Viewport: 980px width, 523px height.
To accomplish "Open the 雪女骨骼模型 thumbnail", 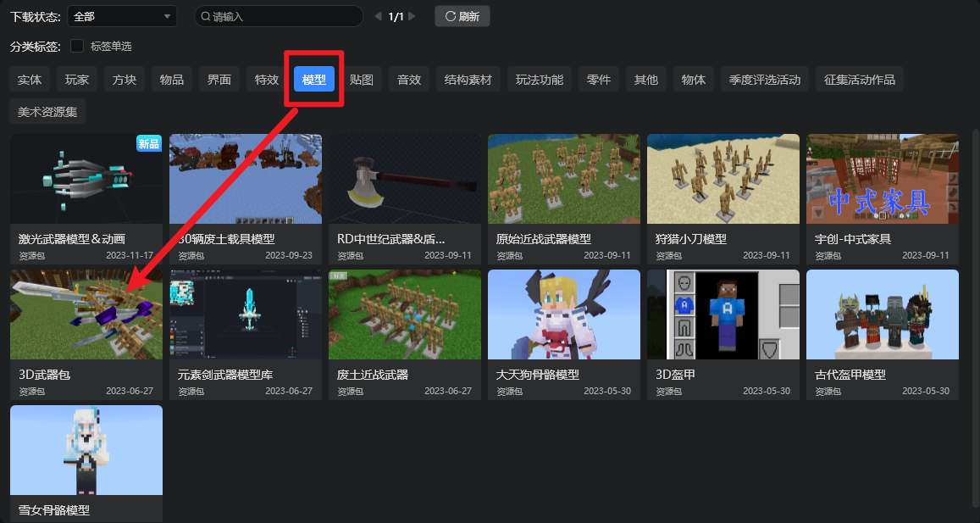I will 86,450.
